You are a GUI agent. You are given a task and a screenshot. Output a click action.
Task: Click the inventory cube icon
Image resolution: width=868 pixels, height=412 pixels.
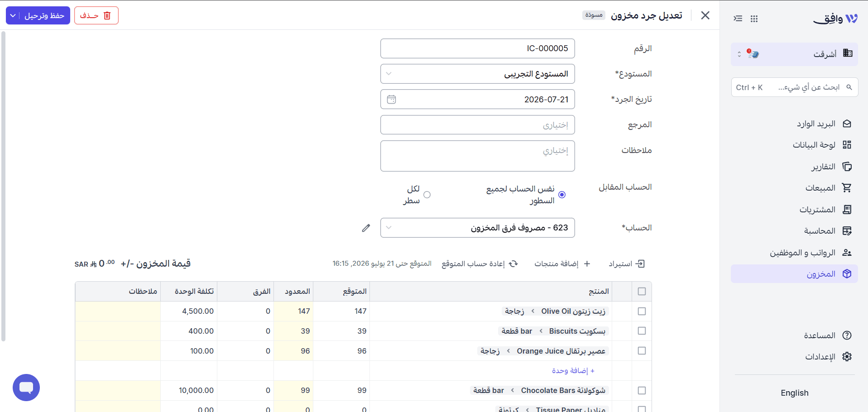(x=847, y=274)
